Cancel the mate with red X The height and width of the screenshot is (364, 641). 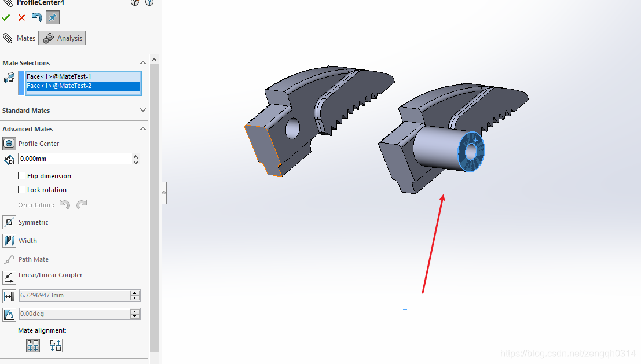[x=21, y=17]
